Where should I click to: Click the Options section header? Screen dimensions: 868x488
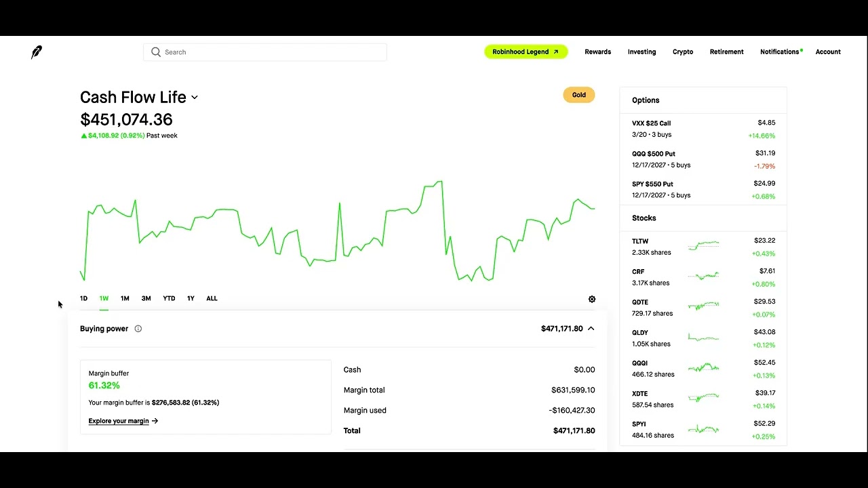646,100
